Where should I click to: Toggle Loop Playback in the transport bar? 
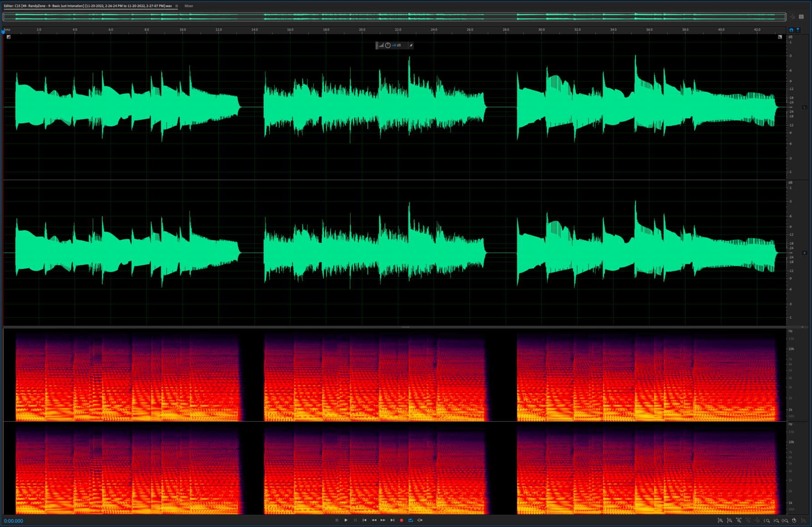tap(411, 520)
